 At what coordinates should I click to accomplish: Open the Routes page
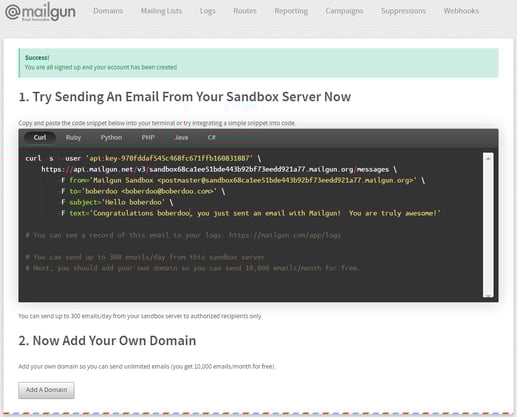point(245,11)
